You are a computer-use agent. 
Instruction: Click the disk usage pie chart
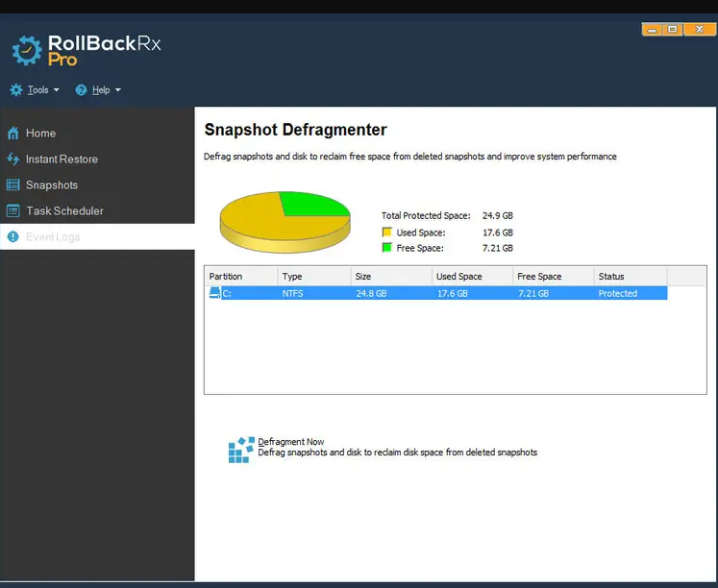coord(285,222)
